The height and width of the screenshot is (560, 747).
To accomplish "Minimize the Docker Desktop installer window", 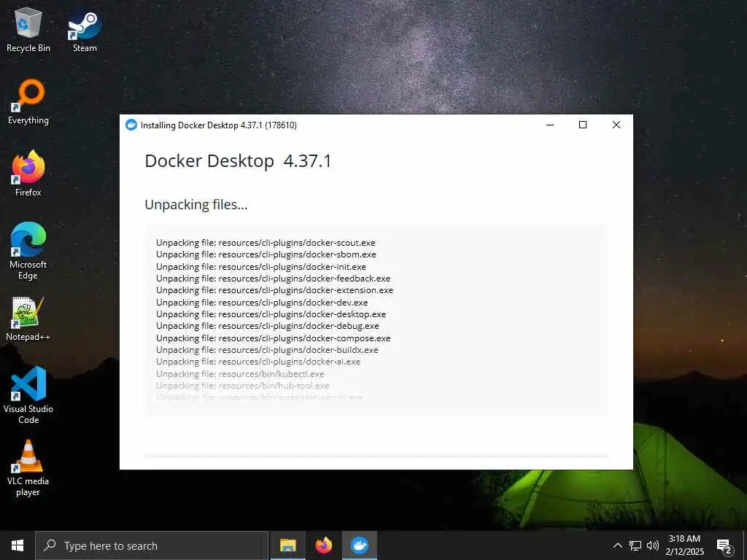I will pos(550,125).
